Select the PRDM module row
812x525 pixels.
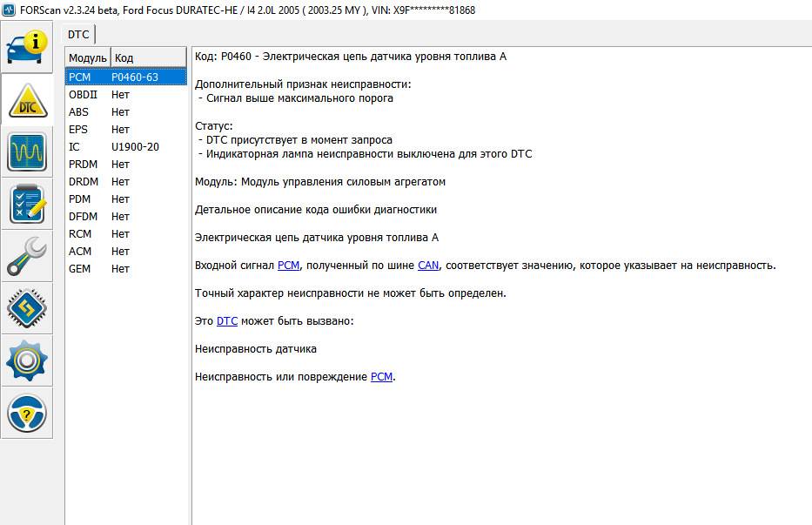pyautogui.click(x=126, y=165)
